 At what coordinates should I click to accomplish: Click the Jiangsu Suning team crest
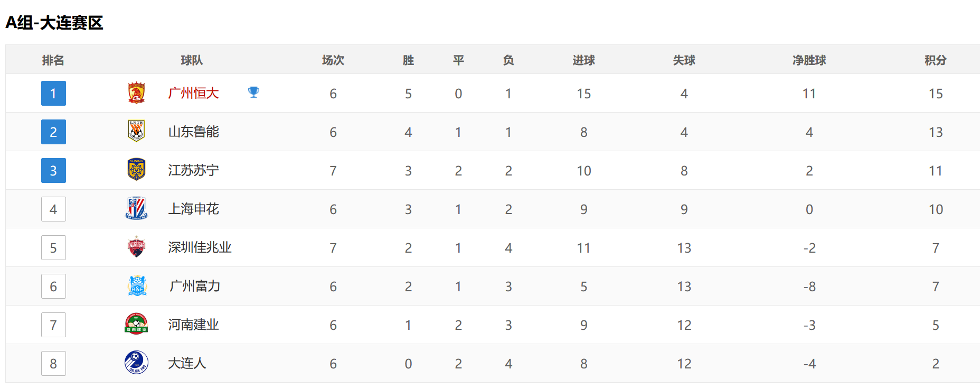(136, 170)
